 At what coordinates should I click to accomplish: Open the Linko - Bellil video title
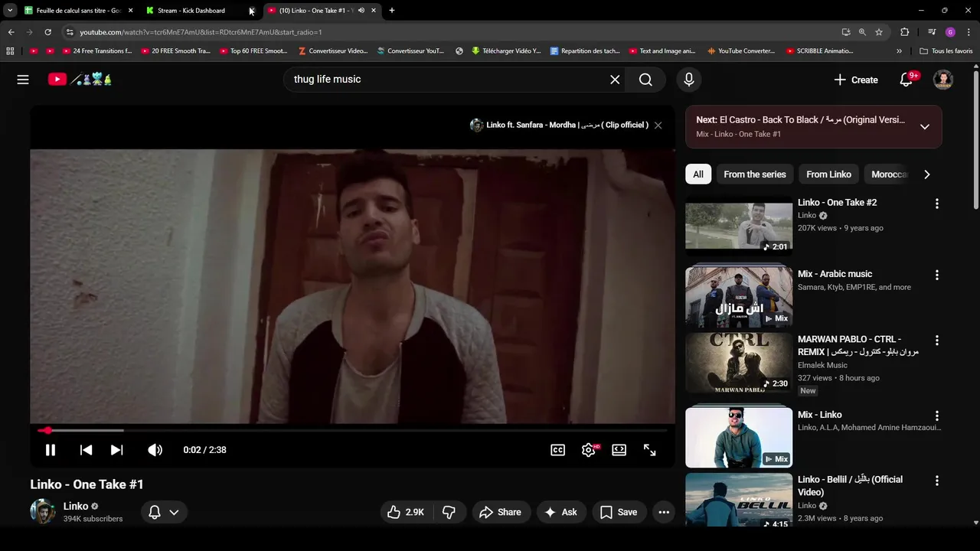pos(850,486)
